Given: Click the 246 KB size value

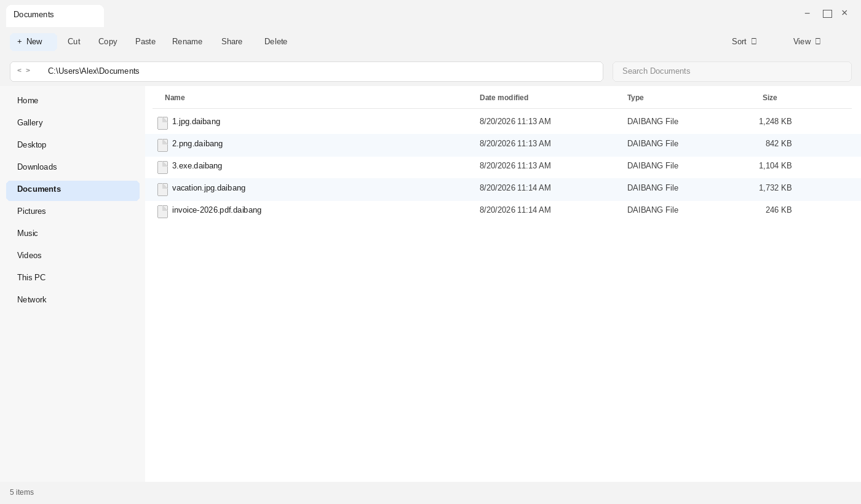Looking at the screenshot, I should point(779,210).
